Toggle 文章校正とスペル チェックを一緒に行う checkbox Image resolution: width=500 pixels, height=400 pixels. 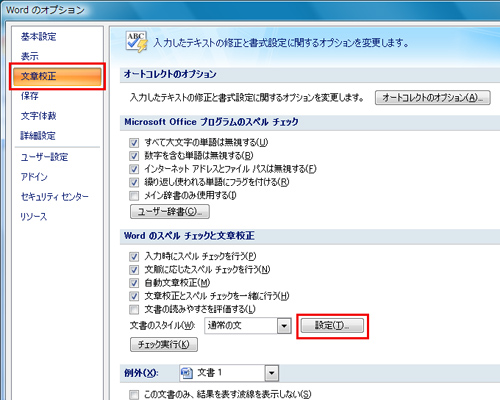coord(134,296)
